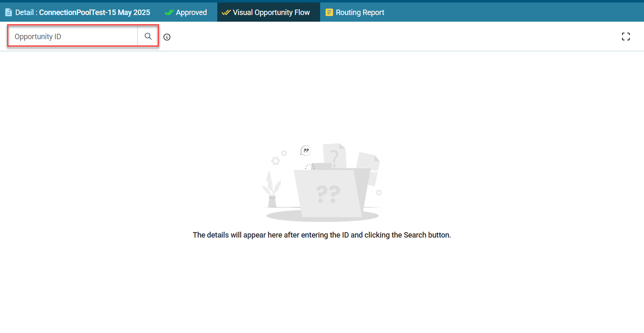Open the Detail : ConnectionPoolTest-15 May 2025 tab
Image resolution: width=644 pixels, height=333 pixels.
coord(82,13)
